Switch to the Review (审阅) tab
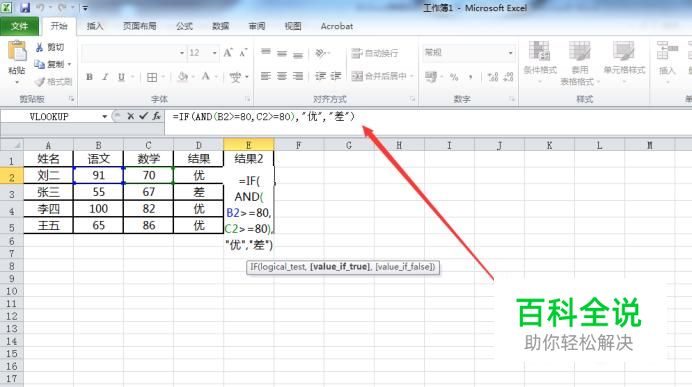This screenshot has width=692, height=387. (257, 26)
